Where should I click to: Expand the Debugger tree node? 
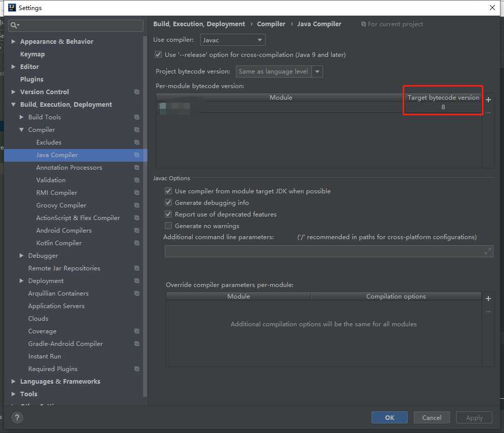click(x=21, y=255)
